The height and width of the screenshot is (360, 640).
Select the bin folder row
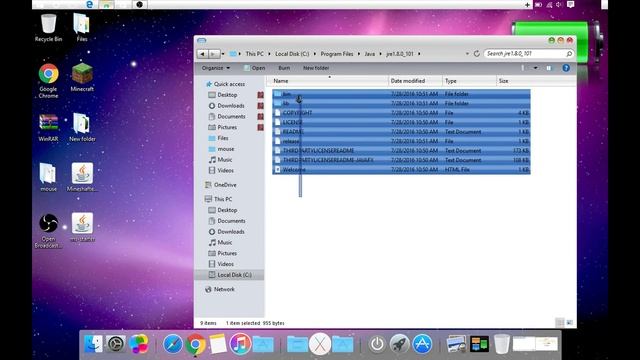pyautogui.click(x=401, y=94)
